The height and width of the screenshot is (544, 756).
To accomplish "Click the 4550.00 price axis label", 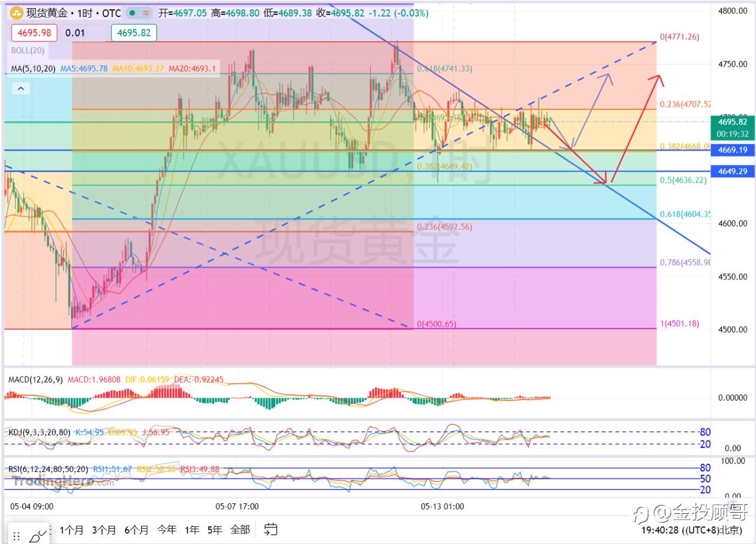I will tap(732, 276).
